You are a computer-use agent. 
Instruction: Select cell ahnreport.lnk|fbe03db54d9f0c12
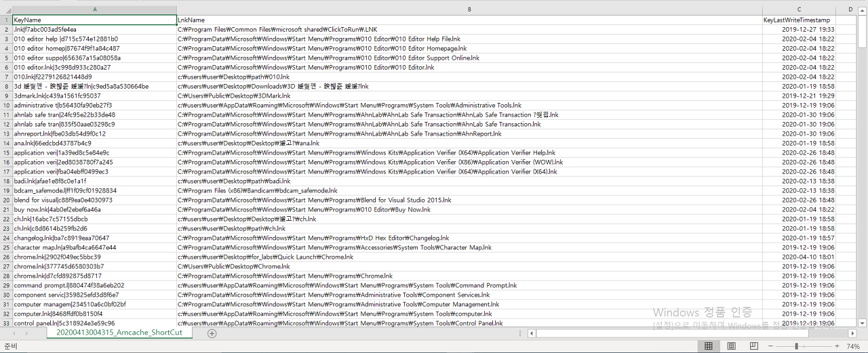click(94, 134)
